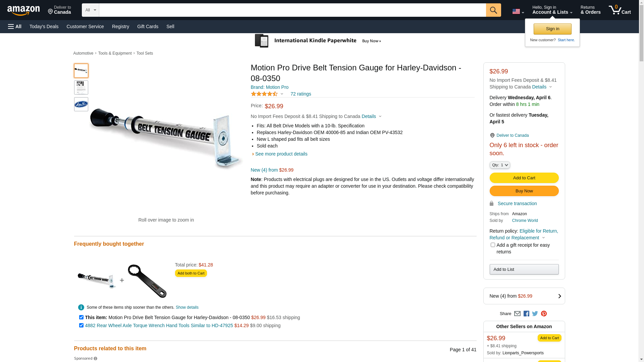The height and width of the screenshot is (362, 644).
Task: Share via the Facebook icon
Action: point(526,314)
